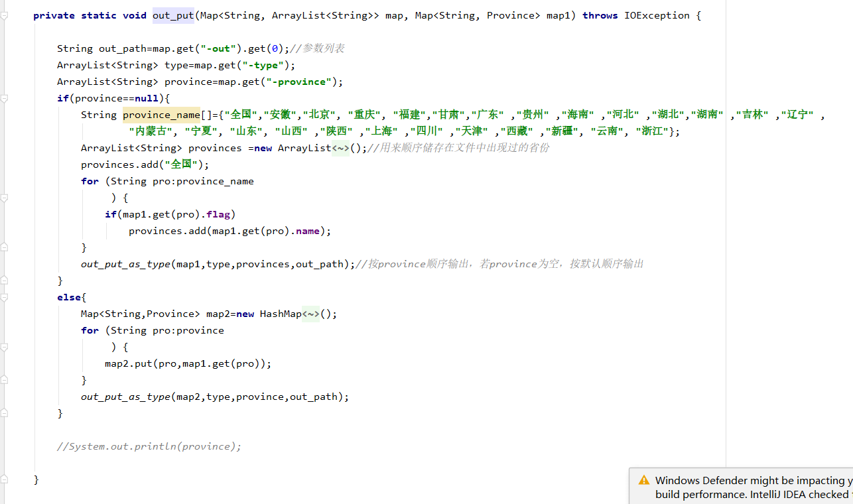Click the "河北" string in the array
Screen dimensions: 853x504
(x=622, y=115)
